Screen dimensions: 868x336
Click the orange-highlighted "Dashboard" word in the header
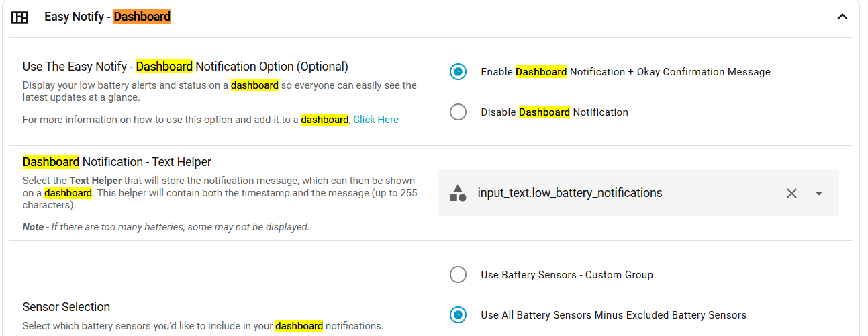click(x=142, y=17)
